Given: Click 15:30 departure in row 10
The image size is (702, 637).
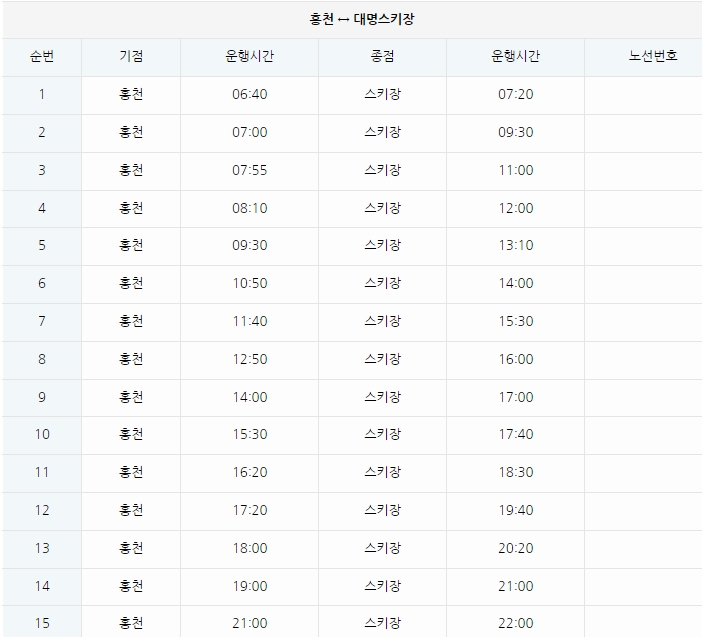Looking at the screenshot, I should (249, 434).
